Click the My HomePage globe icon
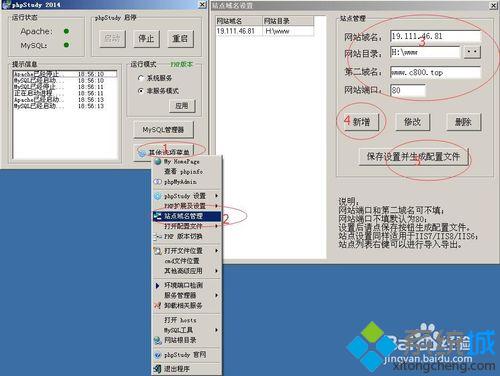500x376 pixels. (158, 162)
